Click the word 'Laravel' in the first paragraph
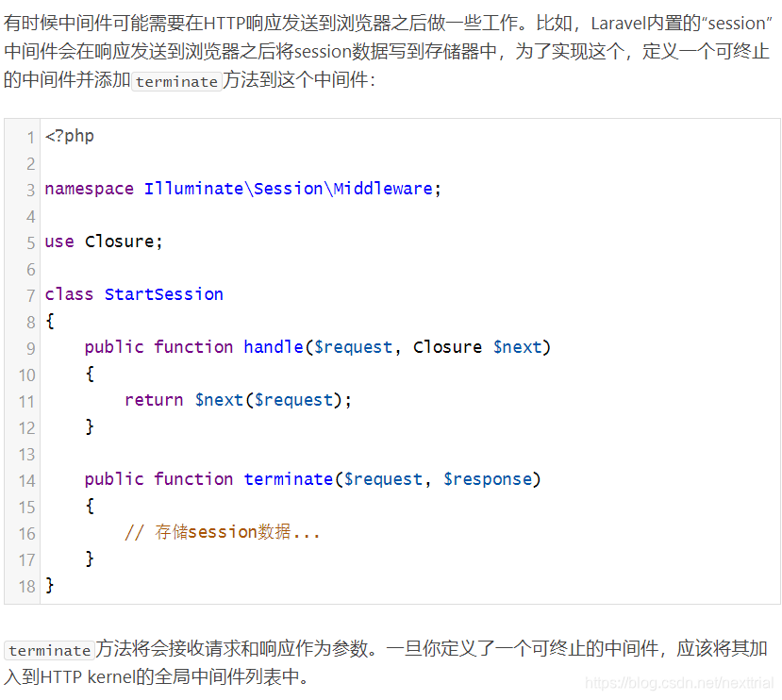This screenshot has height=700, width=782. coord(618,24)
